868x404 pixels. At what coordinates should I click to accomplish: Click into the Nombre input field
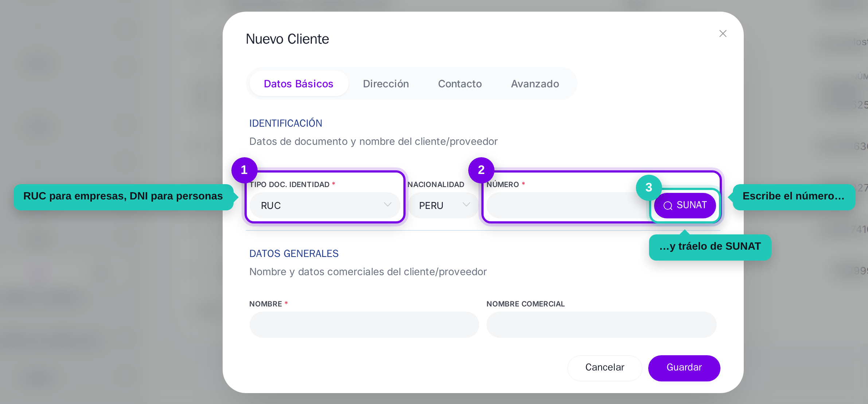point(364,324)
